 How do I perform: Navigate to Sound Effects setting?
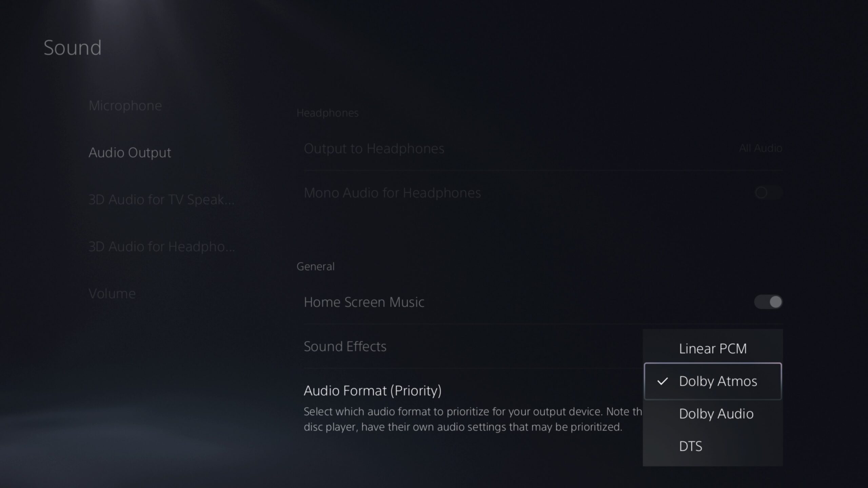344,346
